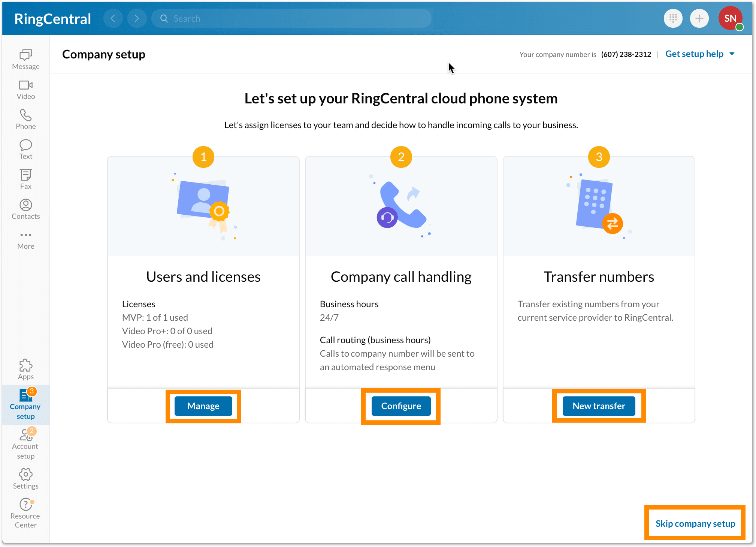Image resolution: width=756 pixels, height=547 pixels.
Task: Open the back navigation arrow
Action: point(113,18)
